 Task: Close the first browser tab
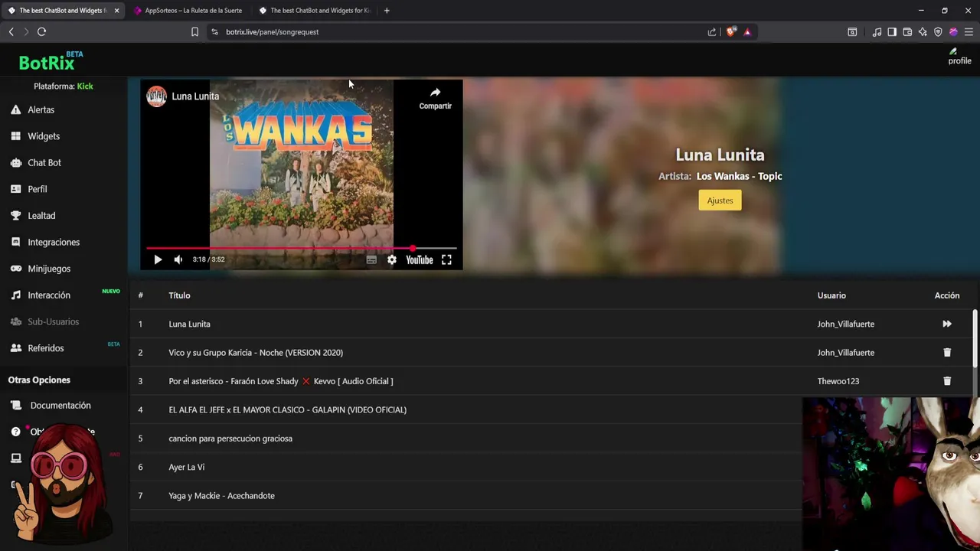(x=116, y=11)
